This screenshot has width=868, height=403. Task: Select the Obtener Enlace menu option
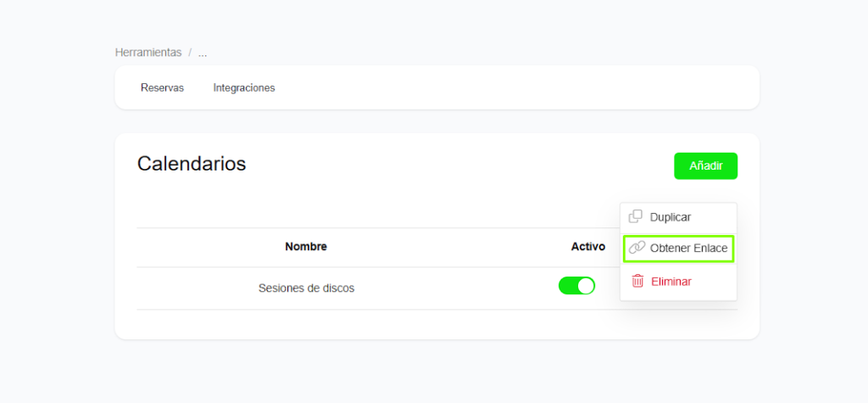tap(688, 248)
